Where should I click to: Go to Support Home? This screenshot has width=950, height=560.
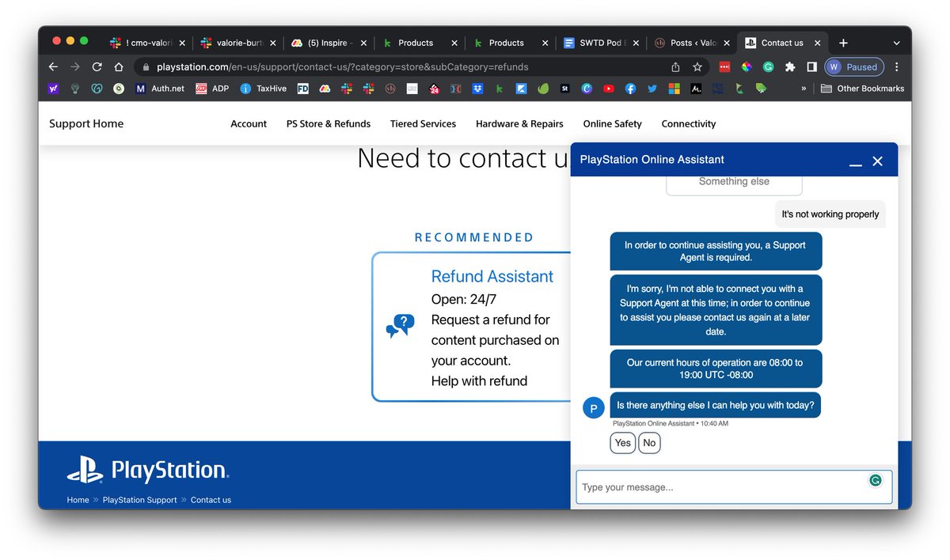click(86, 123)
